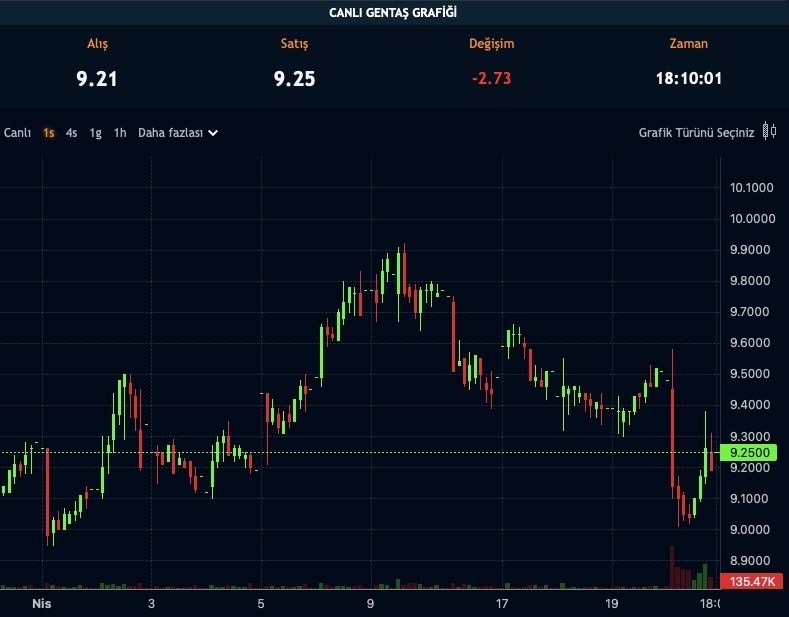The image size is (789, 617).
Task: Click the Satış value 9.25
Action: point(294,79)
